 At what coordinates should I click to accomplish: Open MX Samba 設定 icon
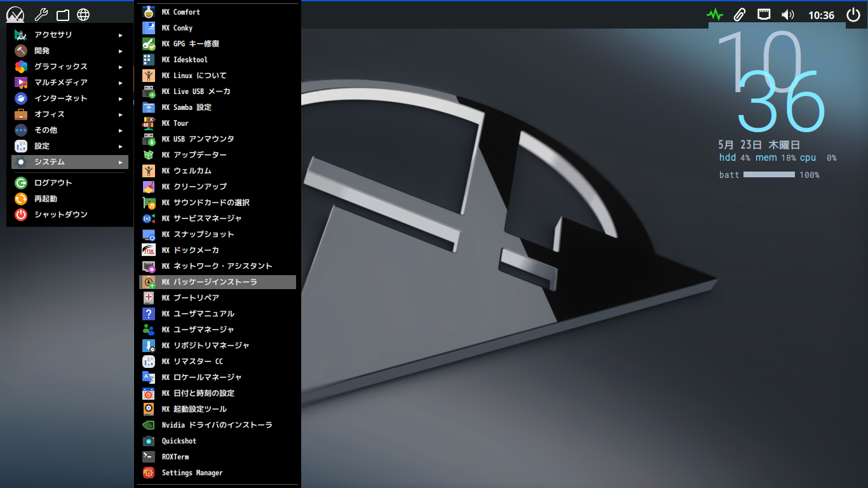tap(149, 107)
